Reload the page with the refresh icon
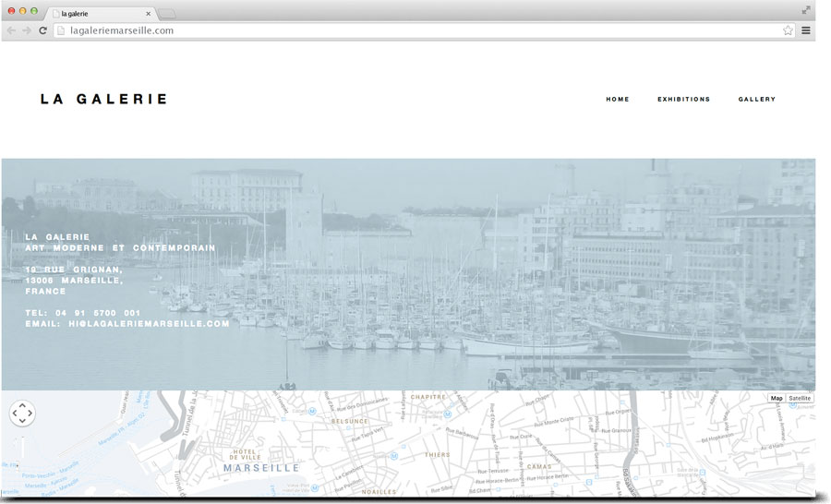The height and width of the screenshot is (504, 831). tap(42, 30)
